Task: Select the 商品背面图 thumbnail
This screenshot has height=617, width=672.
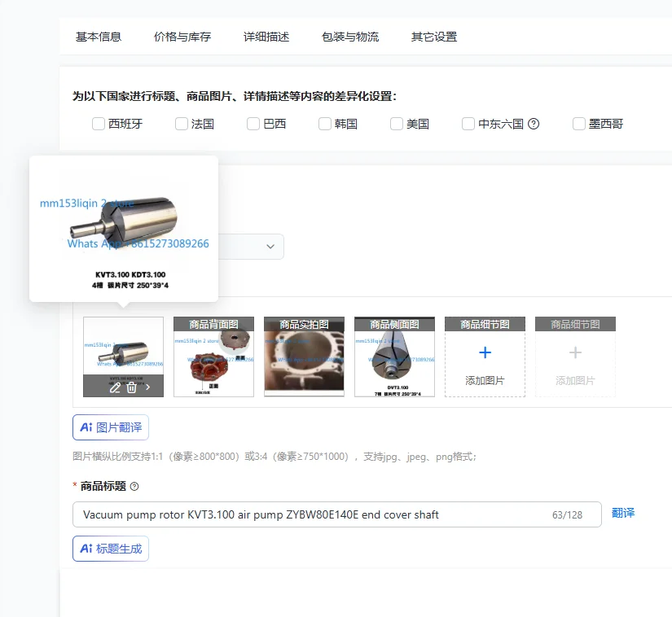Action: (x=214, y=357)
